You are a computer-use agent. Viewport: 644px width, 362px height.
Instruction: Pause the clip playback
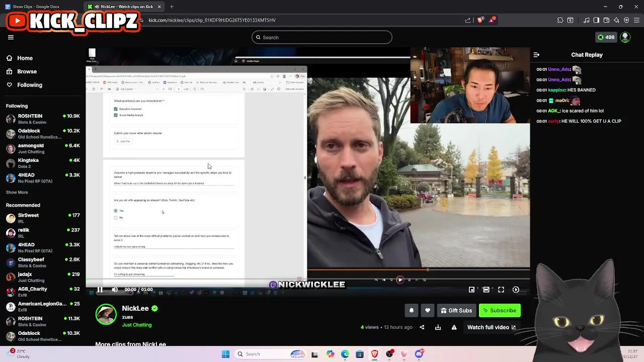tap(100, 290)
